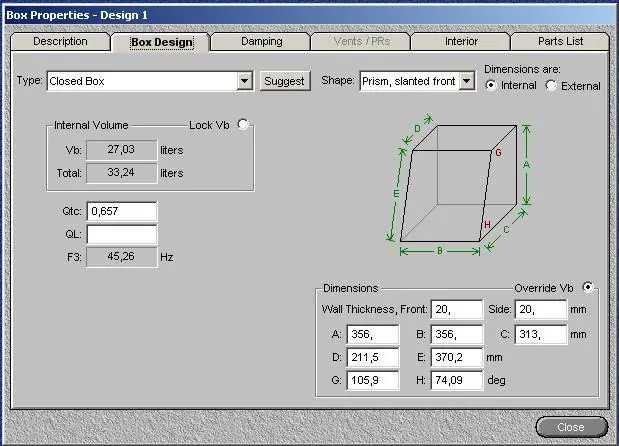This screenshot has width=619, height=446.
Task: Enable the Lock Vb radio button
Action: point(243,124)
